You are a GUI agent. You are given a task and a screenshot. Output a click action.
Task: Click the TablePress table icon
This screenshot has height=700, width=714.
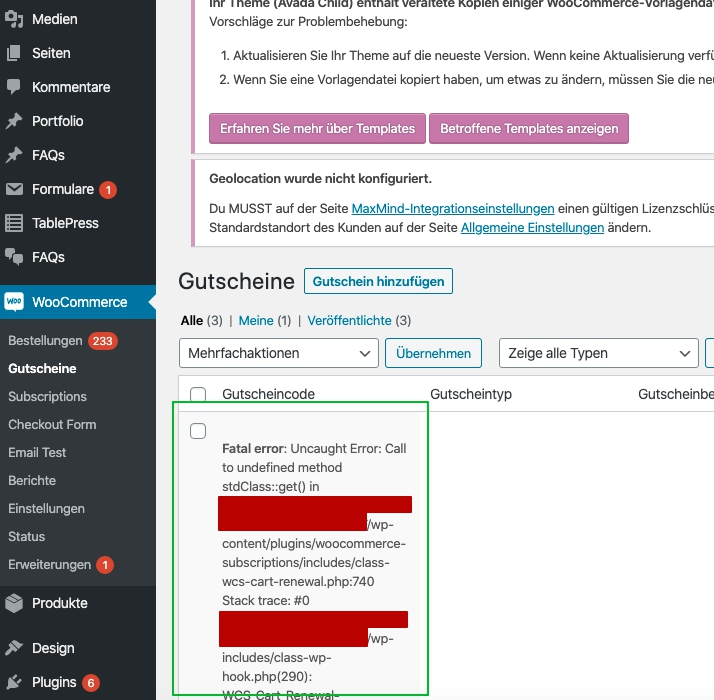click(14, 223)
